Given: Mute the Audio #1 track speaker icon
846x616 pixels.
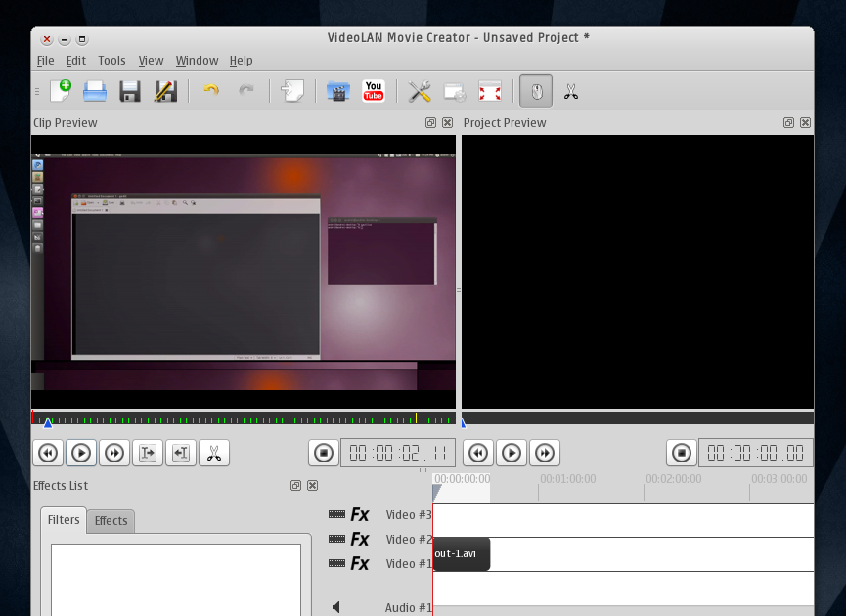Looking at the screenshot, I should pyautogui.click(x=336, y=607).
